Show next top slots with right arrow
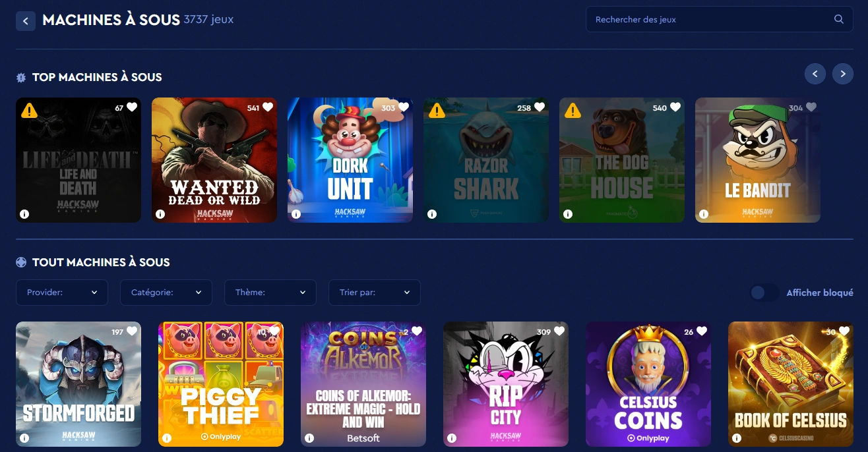The width and height of the screenshot is (868, 452). point(843,74)
